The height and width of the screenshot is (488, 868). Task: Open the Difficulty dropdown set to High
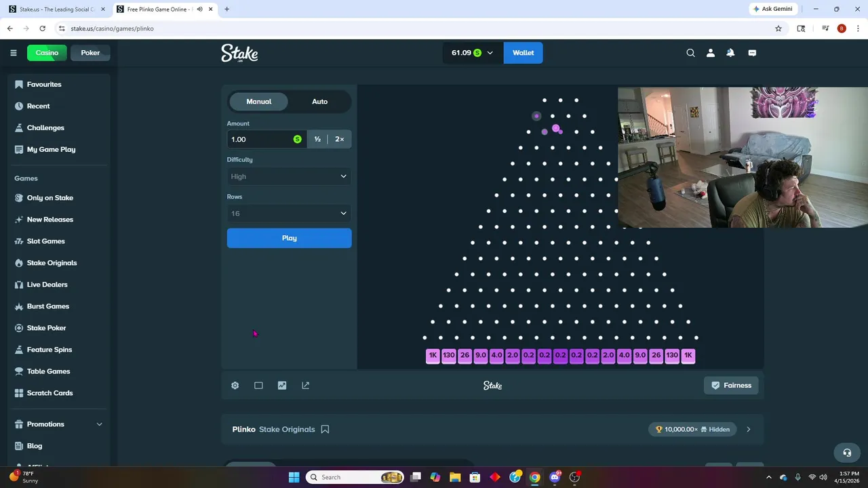tap(289, 176)
